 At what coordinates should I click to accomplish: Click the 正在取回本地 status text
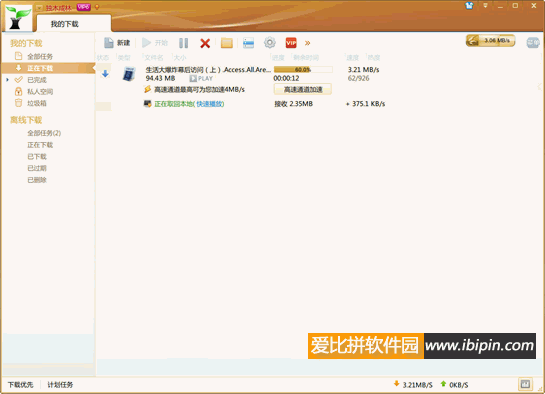(173, 104)
